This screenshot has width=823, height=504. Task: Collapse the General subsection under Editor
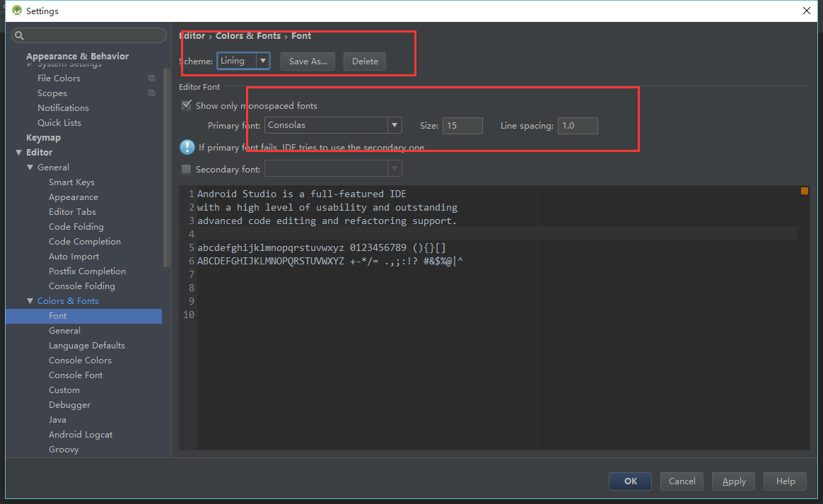(30, 167)
